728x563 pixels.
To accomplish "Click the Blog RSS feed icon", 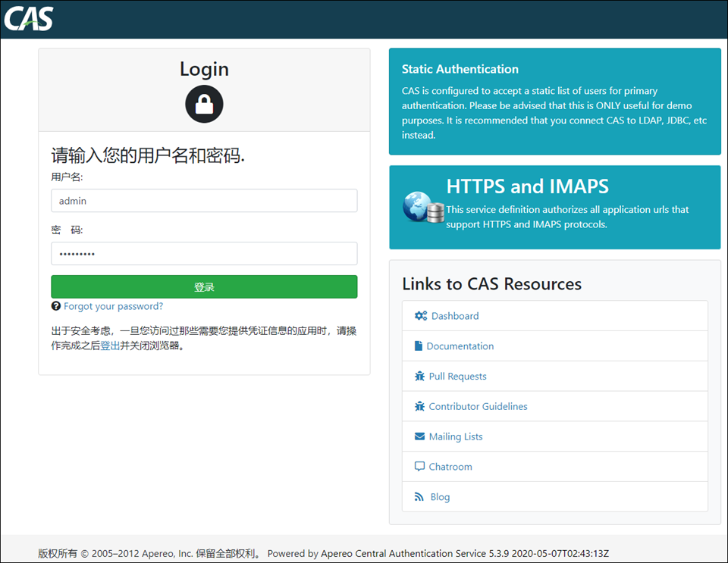I will coord(419,497).
